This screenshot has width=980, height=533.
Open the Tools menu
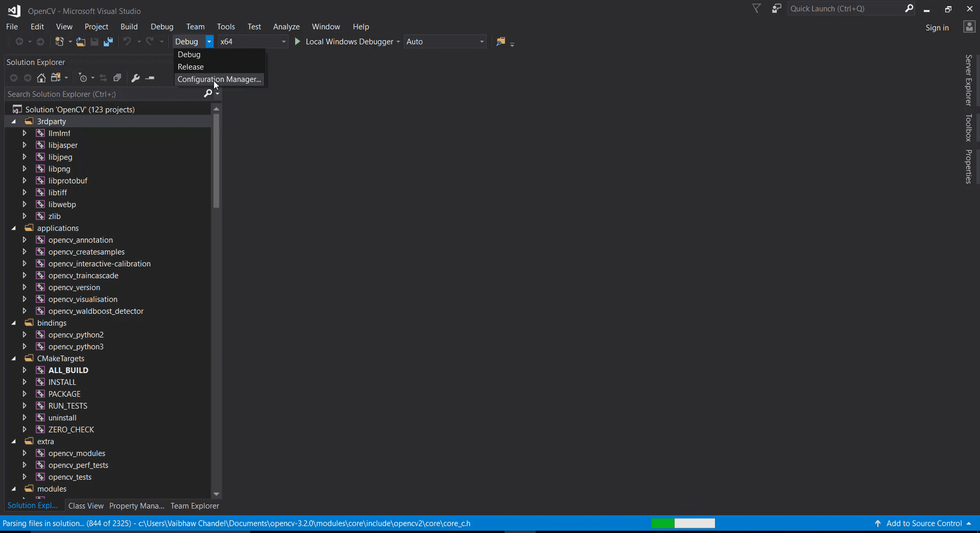226,27
